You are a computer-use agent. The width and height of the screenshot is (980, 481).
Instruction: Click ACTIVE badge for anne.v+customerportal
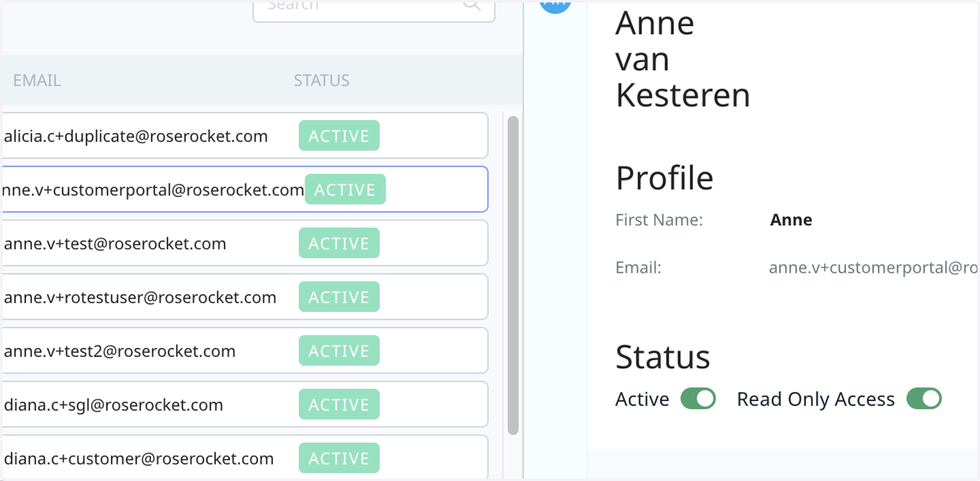click(x=345, y=189)
